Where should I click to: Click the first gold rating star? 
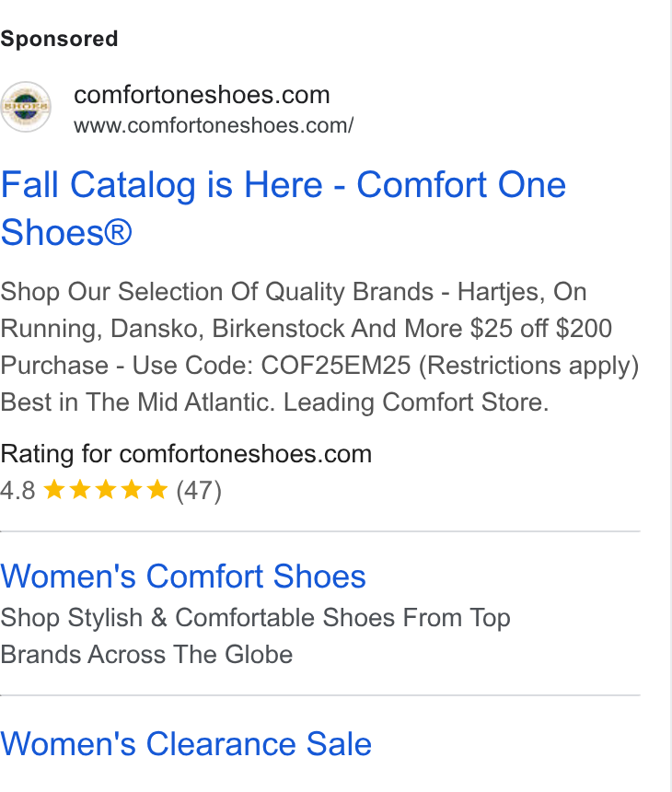54,490
